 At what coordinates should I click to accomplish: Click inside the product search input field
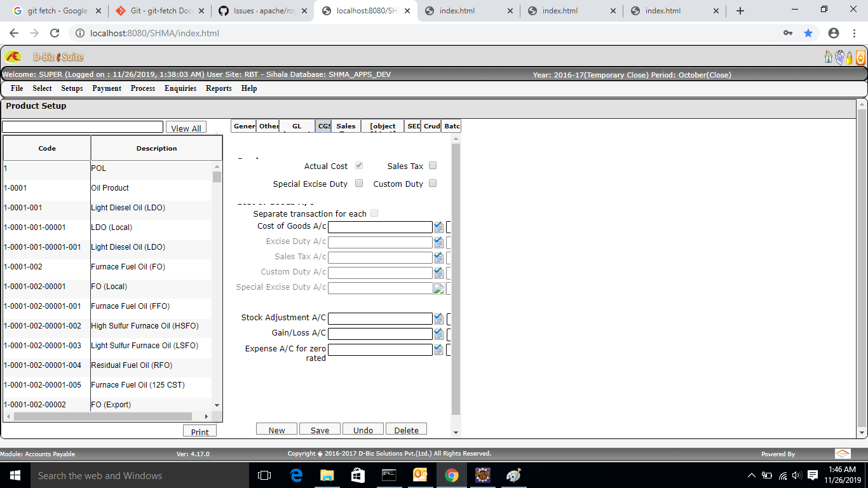[82, 126]
